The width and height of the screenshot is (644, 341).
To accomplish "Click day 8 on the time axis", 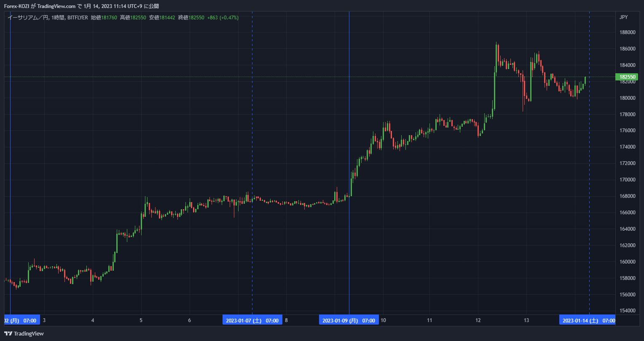I will coord(286,320).
